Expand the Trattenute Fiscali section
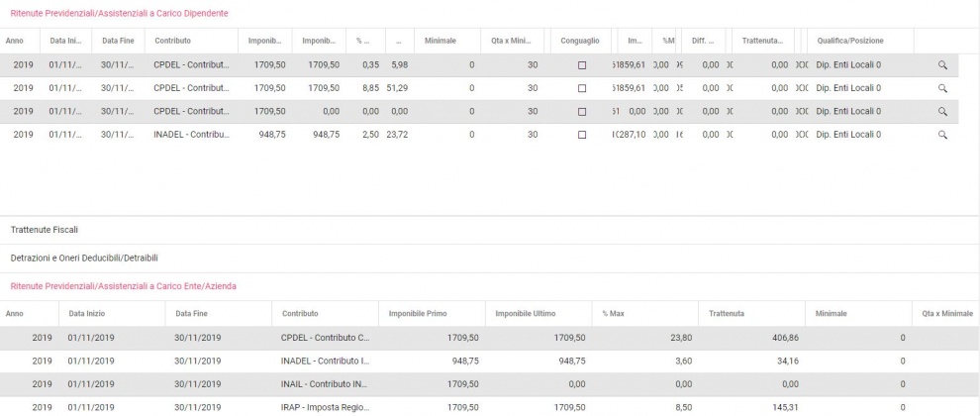 click(x=45, y=230)
